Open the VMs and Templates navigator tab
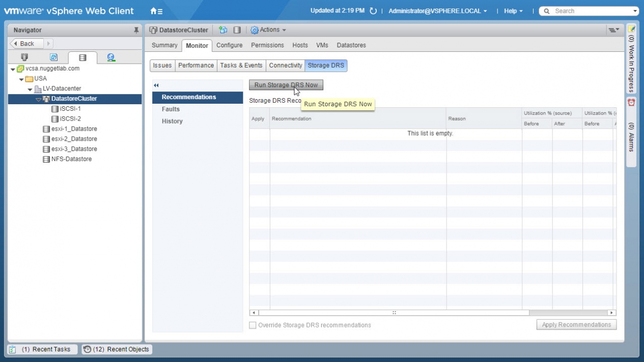Screen dimensions: 644x362 point(53,57)
